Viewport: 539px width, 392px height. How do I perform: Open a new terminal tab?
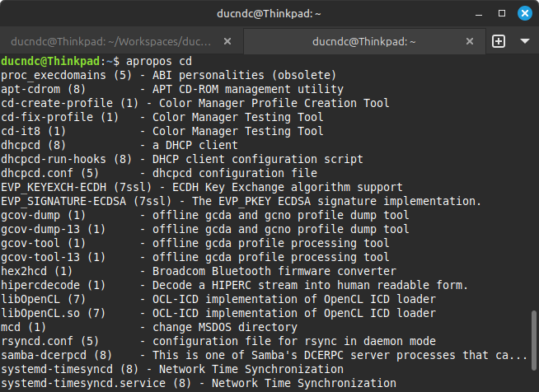click(499, 41)
